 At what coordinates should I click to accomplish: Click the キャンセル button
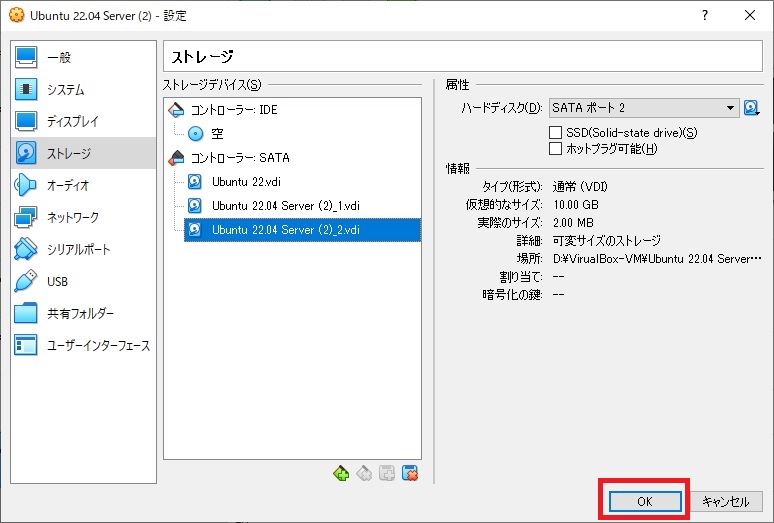[x=726, y=501]
